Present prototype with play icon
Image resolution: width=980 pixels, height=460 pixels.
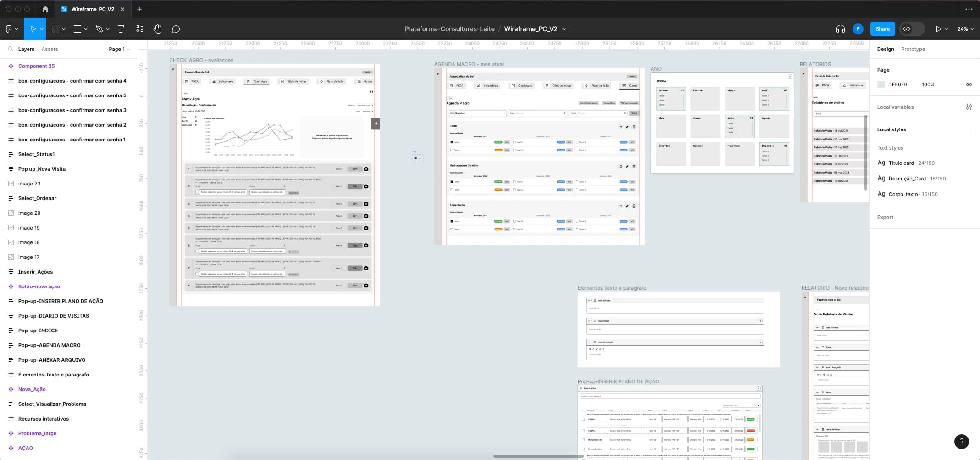[938, 29]
